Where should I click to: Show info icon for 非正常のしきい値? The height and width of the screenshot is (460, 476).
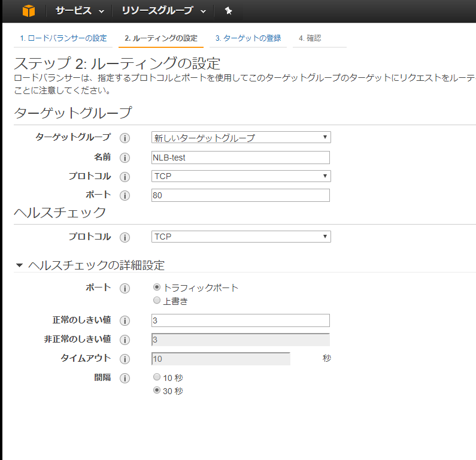[125, 340]
